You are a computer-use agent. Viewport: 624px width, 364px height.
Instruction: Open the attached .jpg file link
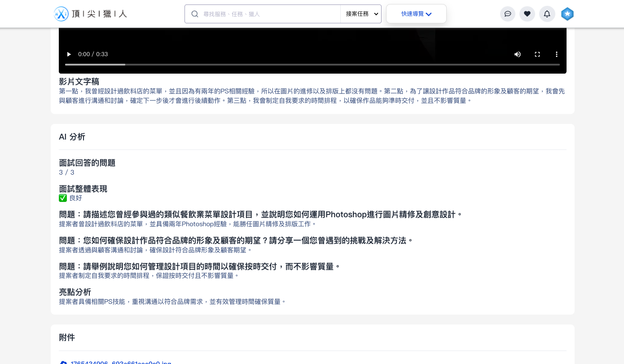[x=120, y=362]
